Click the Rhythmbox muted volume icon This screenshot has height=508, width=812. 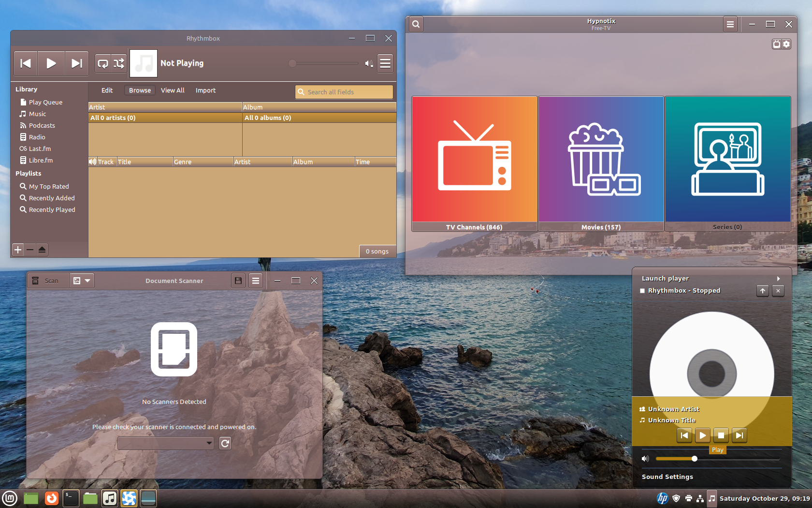[369, 63]
